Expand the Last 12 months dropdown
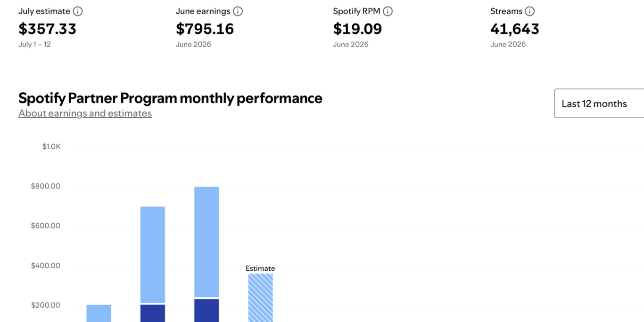This screenshot has height=322, width=644. [599, 104]
